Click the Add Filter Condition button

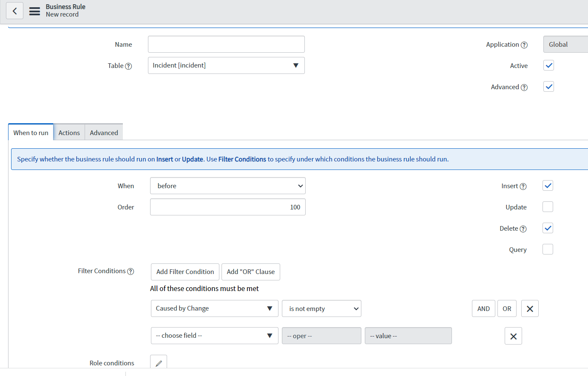pos(185,271)
